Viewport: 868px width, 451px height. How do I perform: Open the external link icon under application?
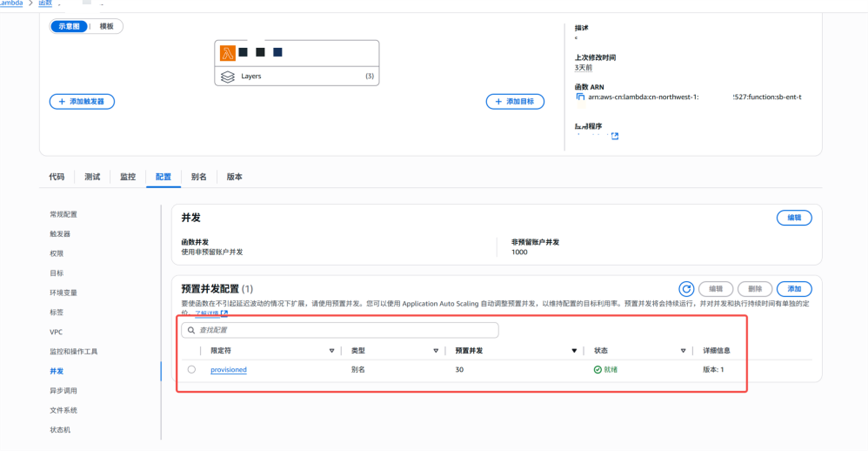point(615,136)
